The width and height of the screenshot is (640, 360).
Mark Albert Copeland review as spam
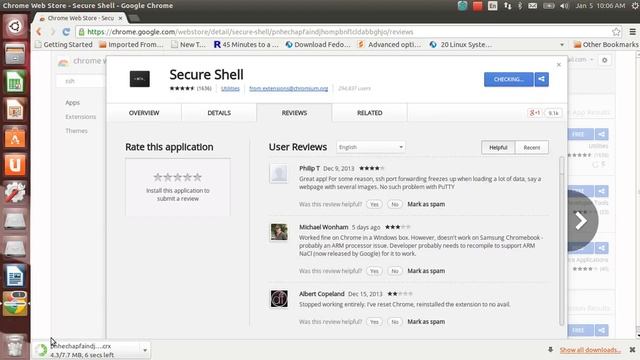426,322
